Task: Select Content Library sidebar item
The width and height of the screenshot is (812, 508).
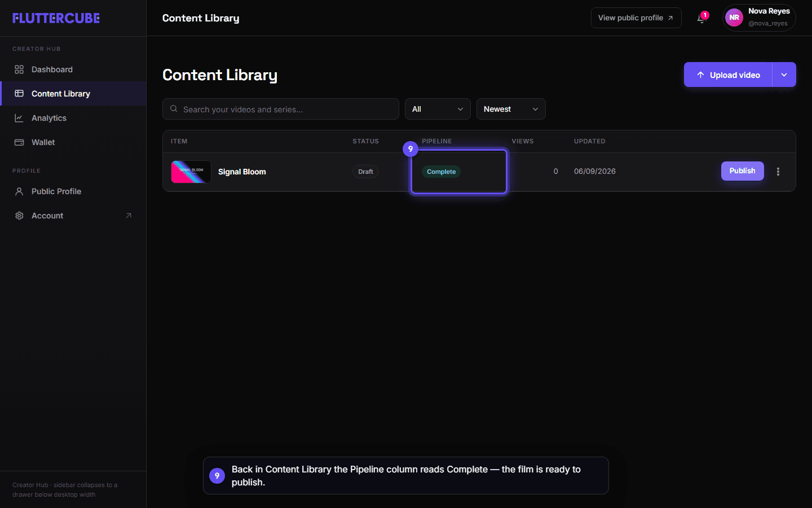Action: coord(73,94)
